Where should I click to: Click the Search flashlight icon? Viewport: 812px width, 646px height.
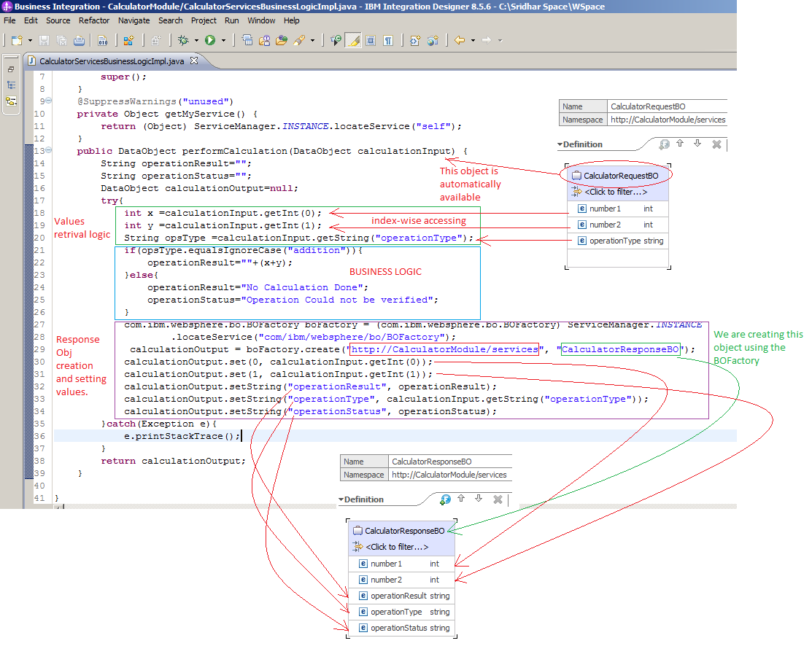pyautogui.click(x=299, y=40)
